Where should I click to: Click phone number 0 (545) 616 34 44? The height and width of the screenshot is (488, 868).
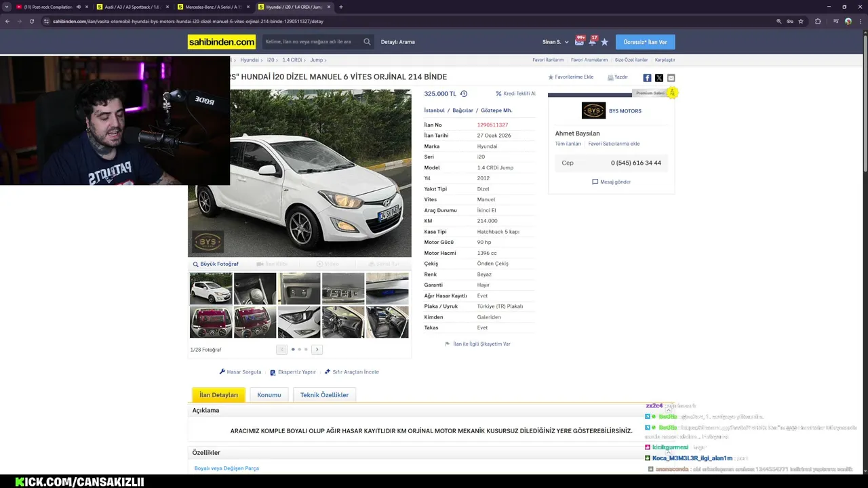[x=636, y=163]
